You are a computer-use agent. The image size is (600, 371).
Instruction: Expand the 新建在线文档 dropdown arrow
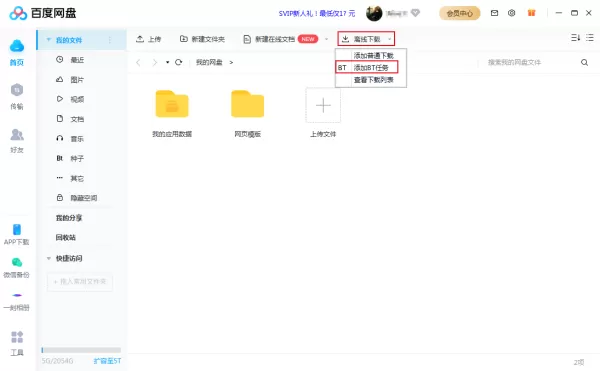point(326,39)
